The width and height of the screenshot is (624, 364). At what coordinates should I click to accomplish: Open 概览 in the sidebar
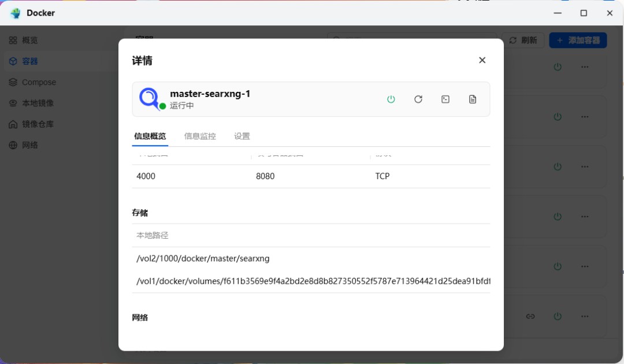[30, 40]
